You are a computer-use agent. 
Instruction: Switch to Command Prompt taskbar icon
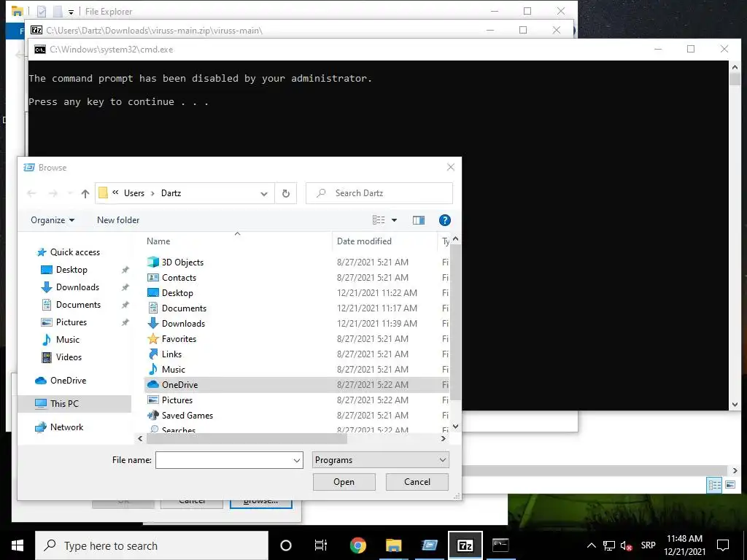pos(500,545)
